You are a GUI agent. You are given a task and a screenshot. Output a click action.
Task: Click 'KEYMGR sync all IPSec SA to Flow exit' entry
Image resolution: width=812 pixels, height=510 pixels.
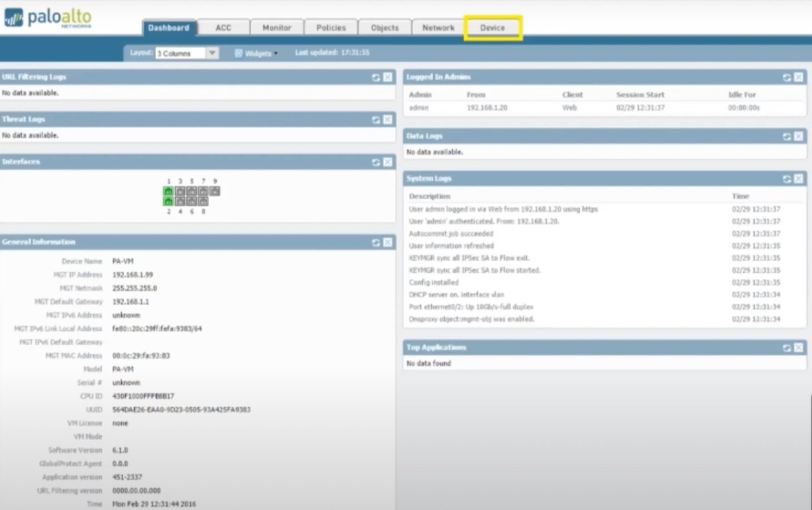469,258
